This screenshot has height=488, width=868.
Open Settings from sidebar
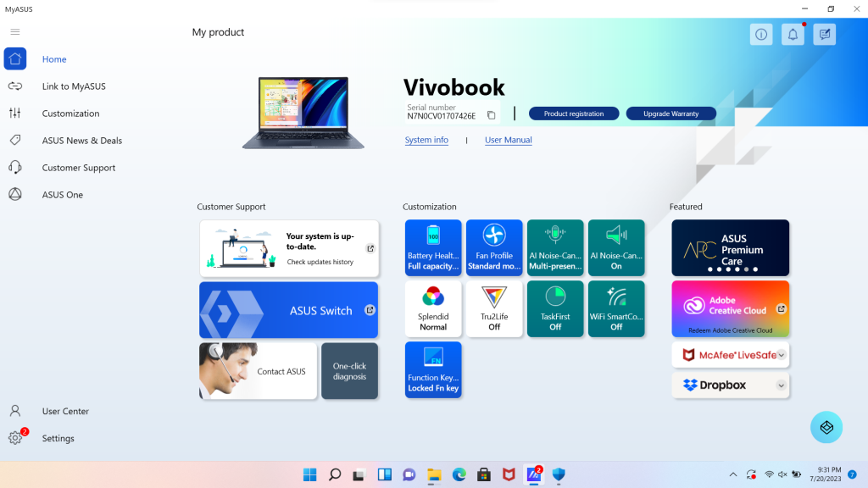(58, 438)
